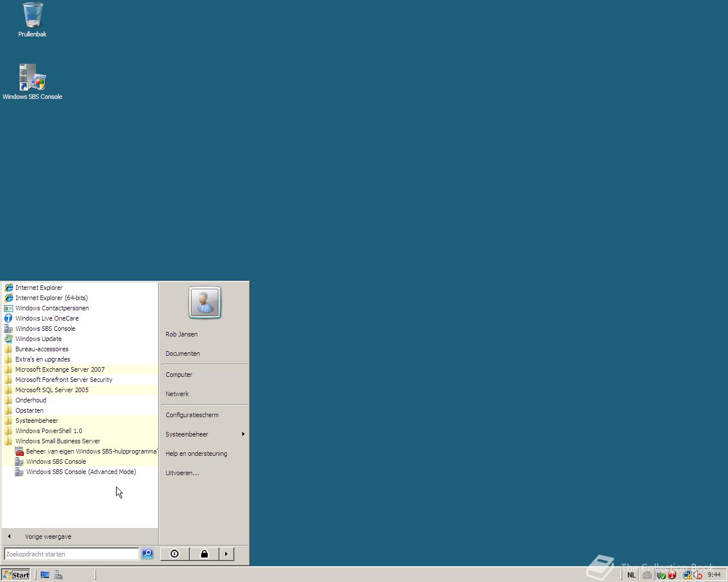Expand the Extra's en upgrades folder
This screenshot has height=582, width=728.
tap(80, 359)
